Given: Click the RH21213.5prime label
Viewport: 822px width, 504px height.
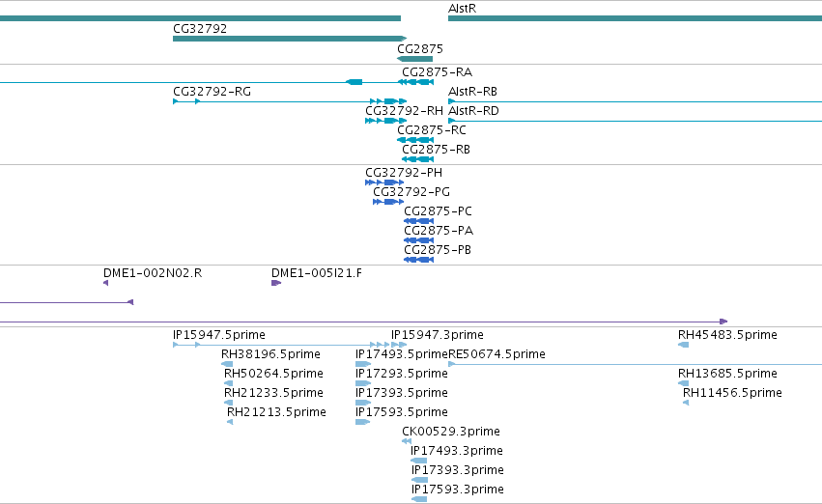Looking at the screenshot, I should (x=276, y=412).
